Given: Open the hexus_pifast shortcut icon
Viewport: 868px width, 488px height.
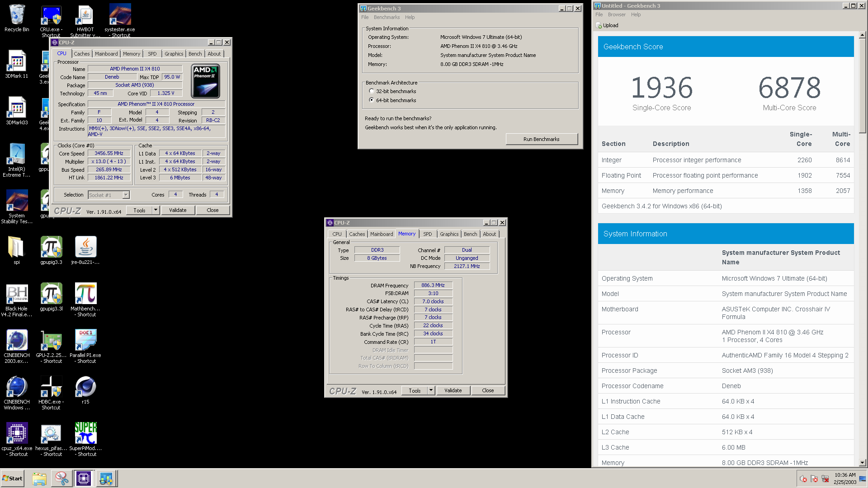Looking at the screenshot, I should (x=51, y=439).
